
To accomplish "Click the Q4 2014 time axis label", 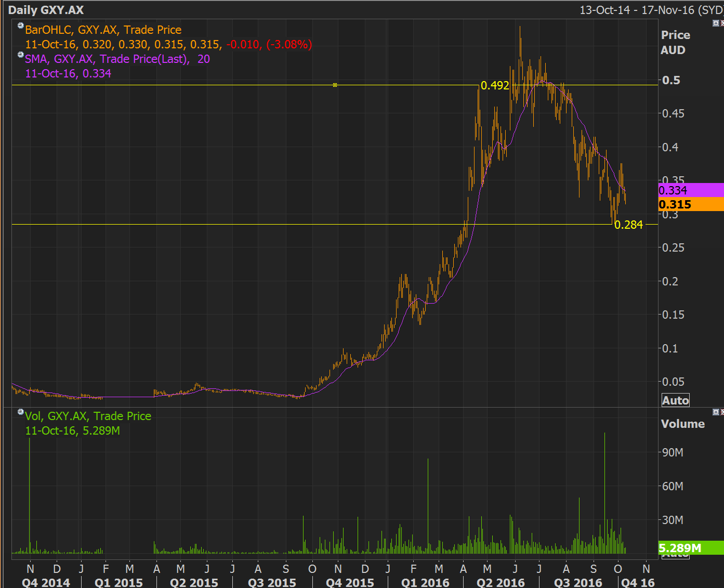I will [46, 582].
